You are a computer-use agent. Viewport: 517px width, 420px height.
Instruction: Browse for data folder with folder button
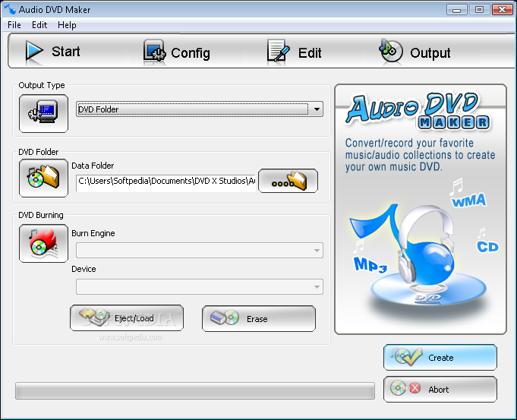pos(288,181)
